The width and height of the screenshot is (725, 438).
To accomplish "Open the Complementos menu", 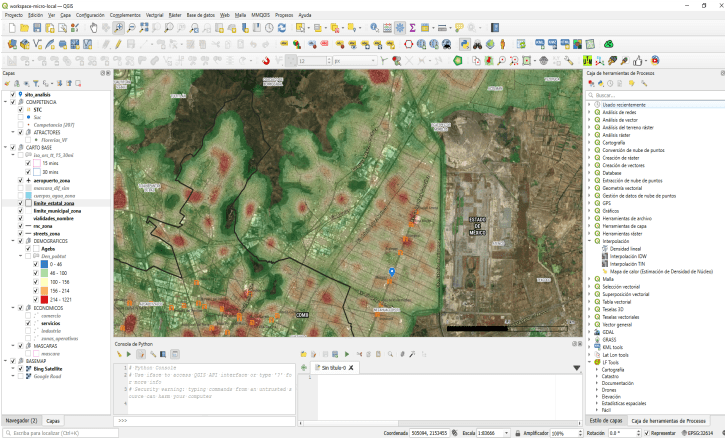I will pyautogui.click(x=125, y=15).
